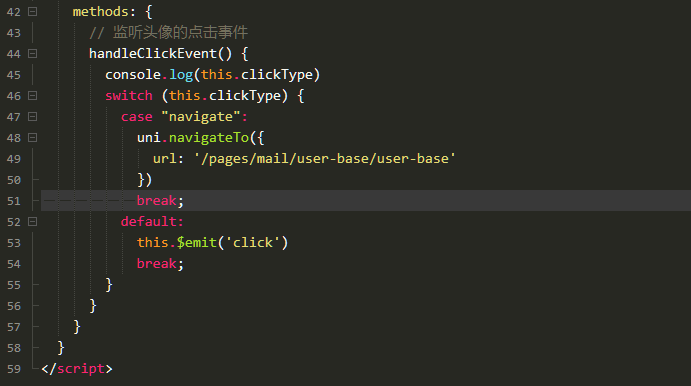Place cursor on highlighted break statement
The height and width of the screenshot is (386, 691).
(160, 200)
